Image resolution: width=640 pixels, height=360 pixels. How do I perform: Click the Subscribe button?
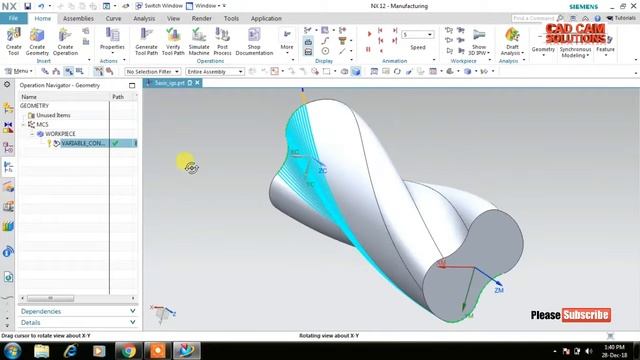pos(586,315)
